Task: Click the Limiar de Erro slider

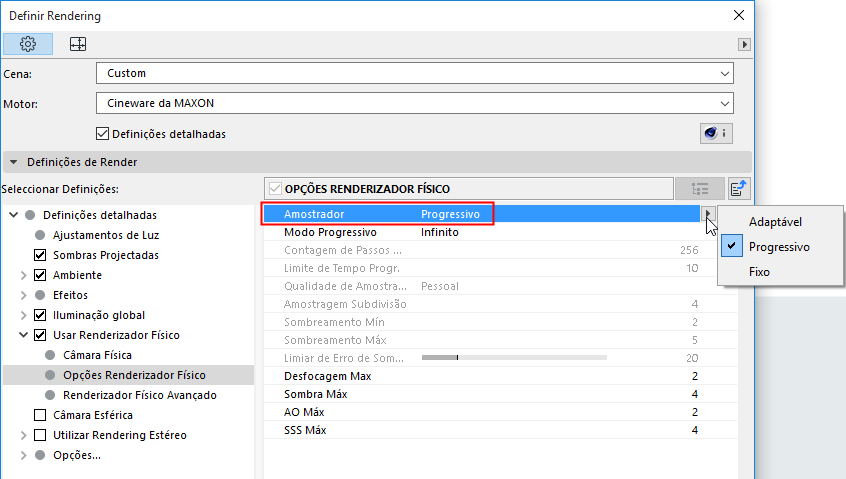Action: [514, 358]
